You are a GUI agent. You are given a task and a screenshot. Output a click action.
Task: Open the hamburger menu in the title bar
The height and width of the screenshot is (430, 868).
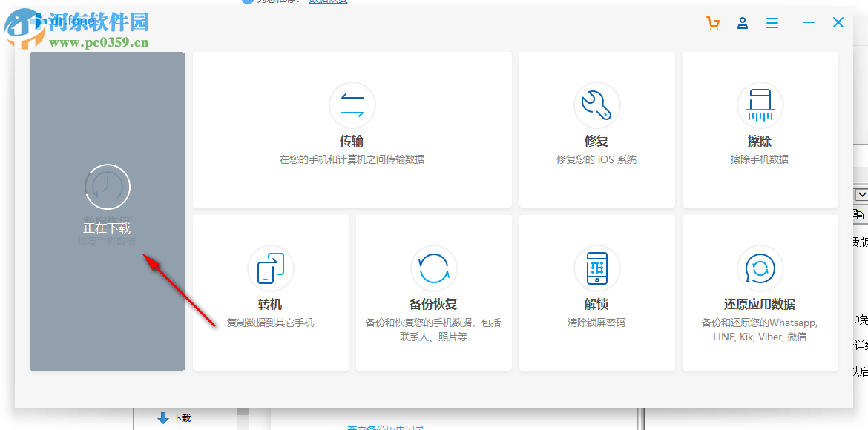click(x=772, y=23)
